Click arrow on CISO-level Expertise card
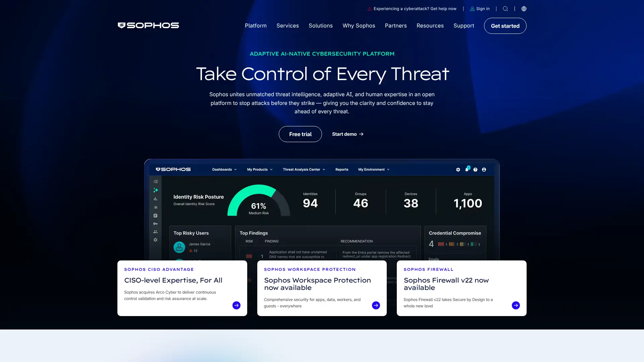This screenshot has width=644, height=362. [236, 305]
